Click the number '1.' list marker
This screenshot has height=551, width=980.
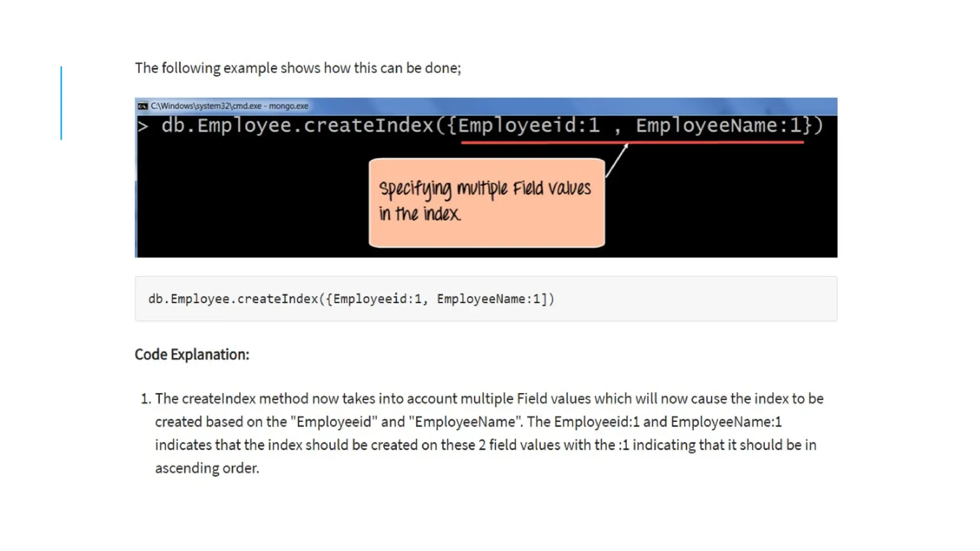tap(145, 398)
